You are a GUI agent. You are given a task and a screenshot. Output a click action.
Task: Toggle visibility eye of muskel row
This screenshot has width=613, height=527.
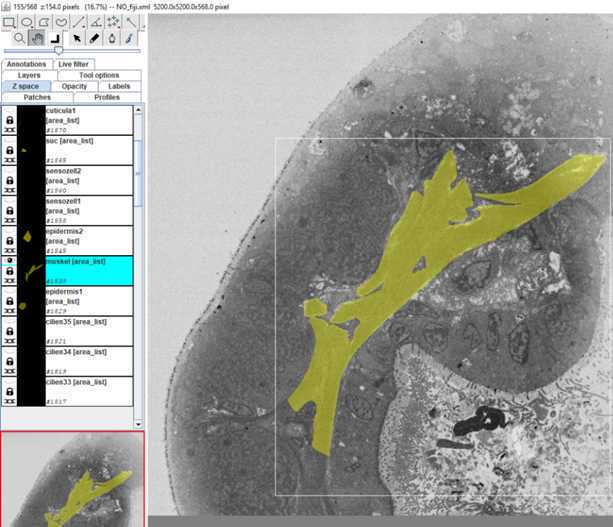pos(10,260)
